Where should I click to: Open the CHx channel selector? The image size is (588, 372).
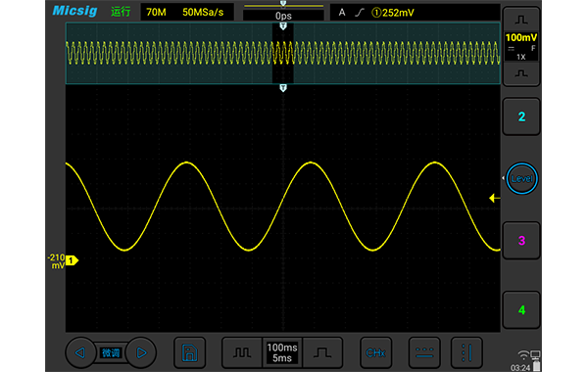click(x=375, y=352)
